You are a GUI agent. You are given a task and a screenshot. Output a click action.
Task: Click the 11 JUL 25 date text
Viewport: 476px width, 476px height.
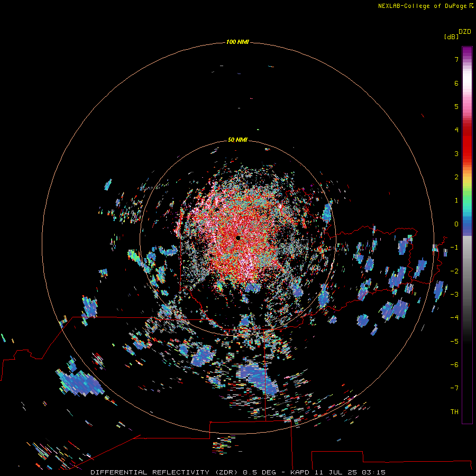[x=336, y=472]
